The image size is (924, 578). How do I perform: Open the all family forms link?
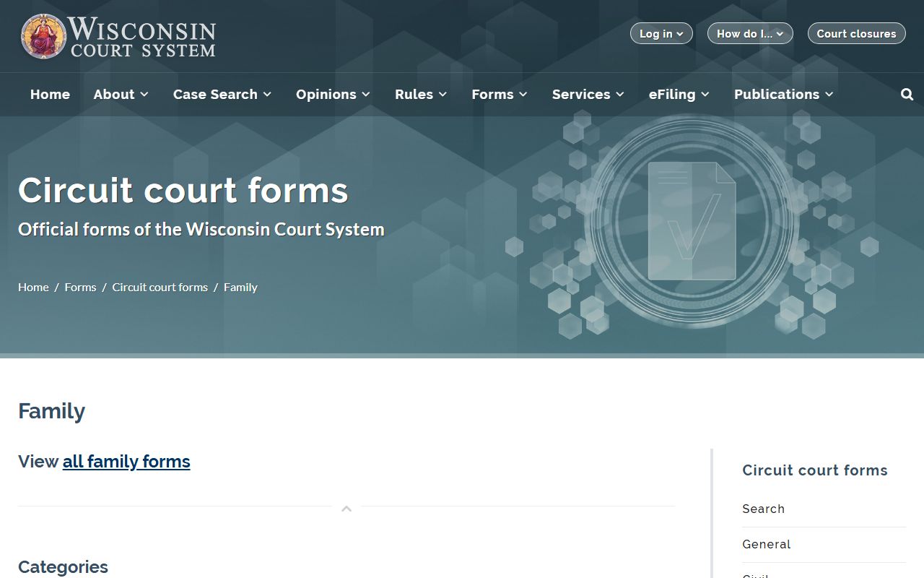point(126,462)
